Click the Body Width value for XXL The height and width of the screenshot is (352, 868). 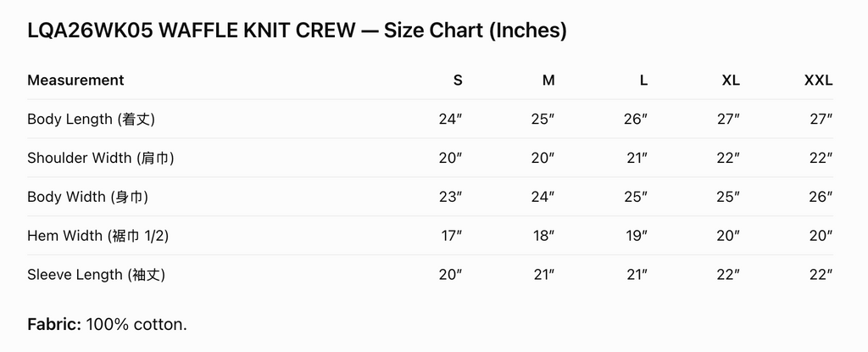click(821, 197)
